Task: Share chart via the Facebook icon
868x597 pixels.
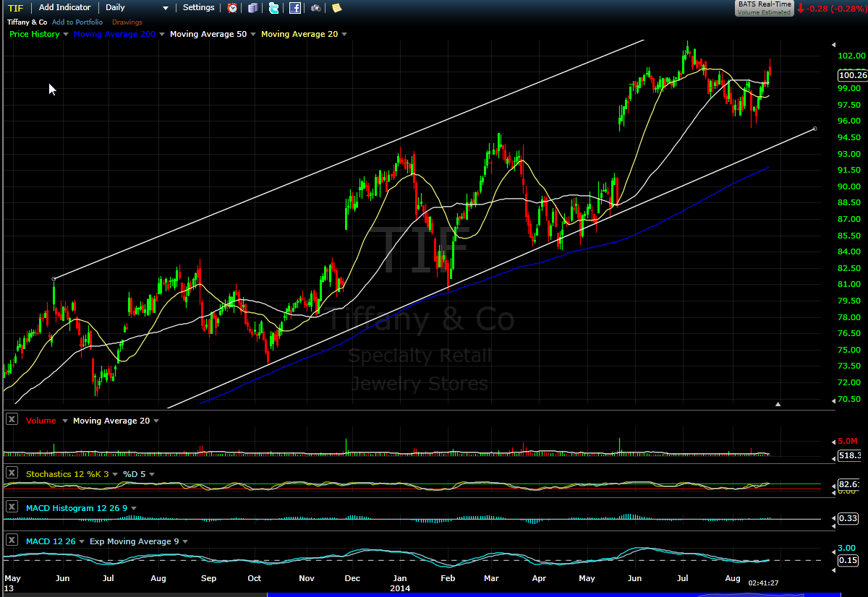Action: pos(295,8)
